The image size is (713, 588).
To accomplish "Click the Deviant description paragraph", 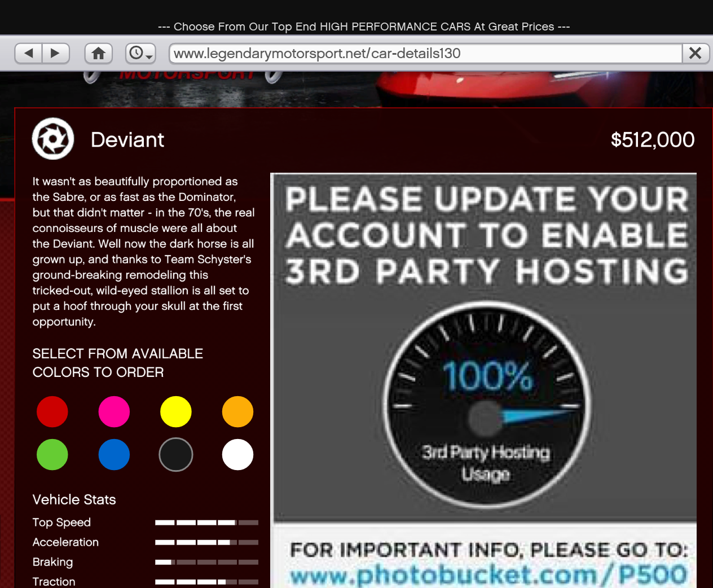I will 143,252.
